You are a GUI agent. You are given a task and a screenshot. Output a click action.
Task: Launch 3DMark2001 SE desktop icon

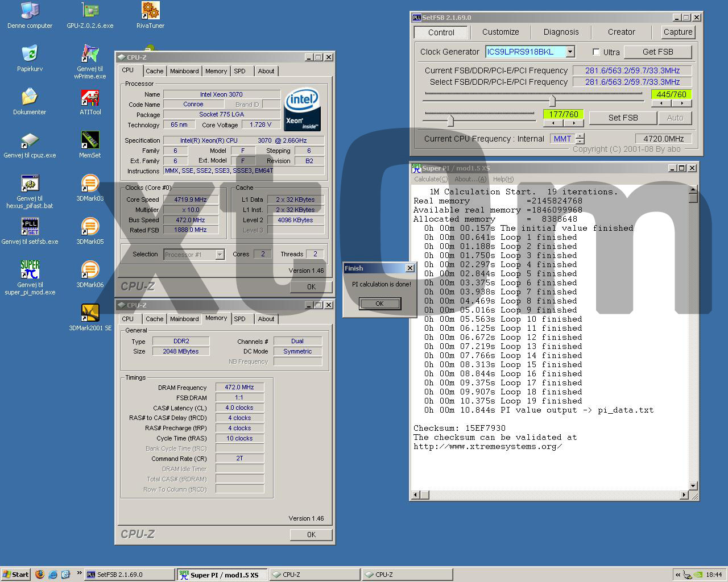pyautogui.click(x=90, y=313)
